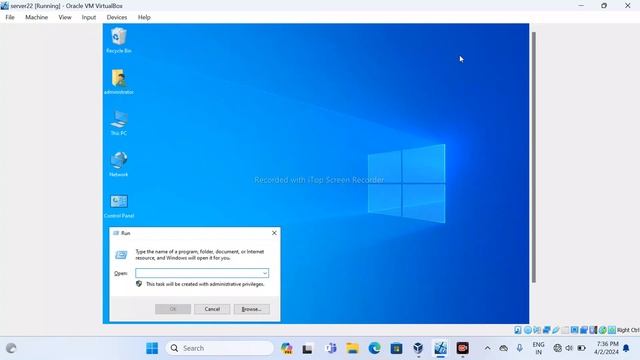This screenshot has height=360, width=640.
Task: Open the screen recorder taskbar icon
Action: pyautogui.click(x=462, y=348)
